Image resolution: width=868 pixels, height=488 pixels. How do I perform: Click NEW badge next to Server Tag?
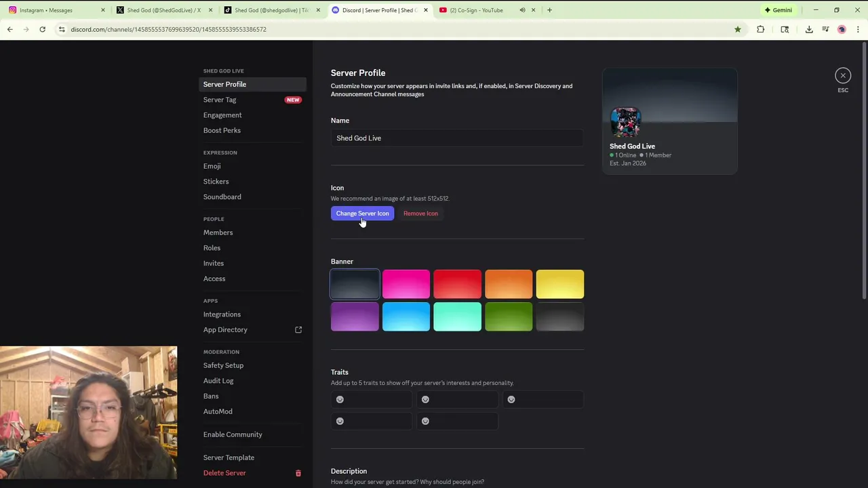pos(293,100)
